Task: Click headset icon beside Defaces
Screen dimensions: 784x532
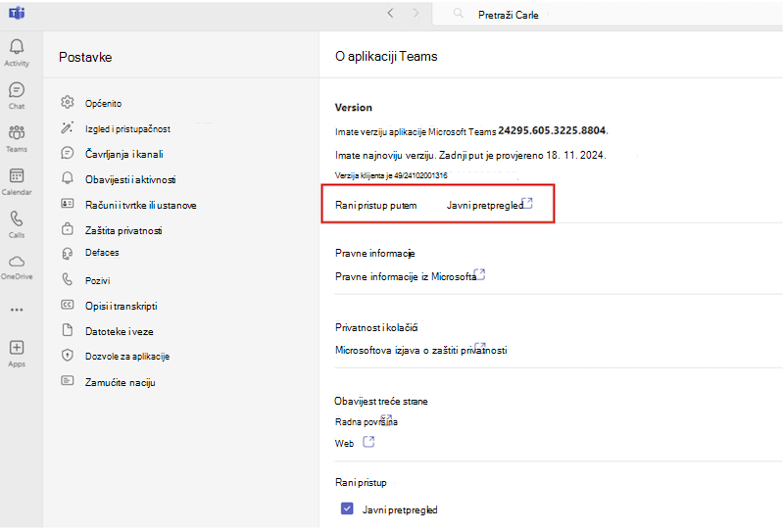Action: pyautogui.click(x=68, y=254)
